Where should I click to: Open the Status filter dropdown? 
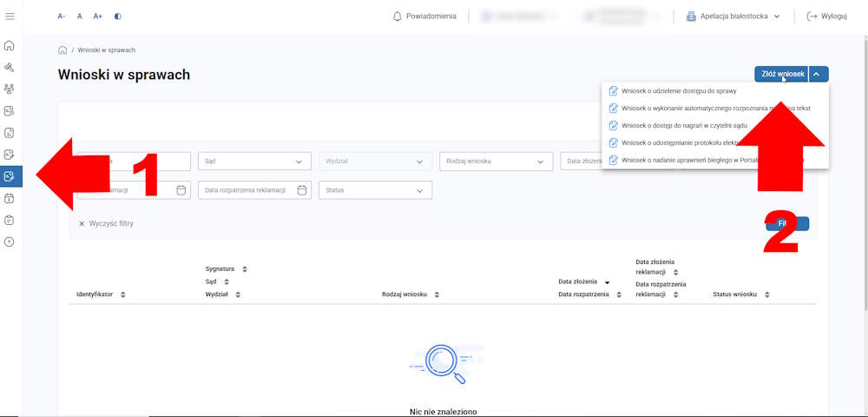pyautogui.click(x=375, y=190)
